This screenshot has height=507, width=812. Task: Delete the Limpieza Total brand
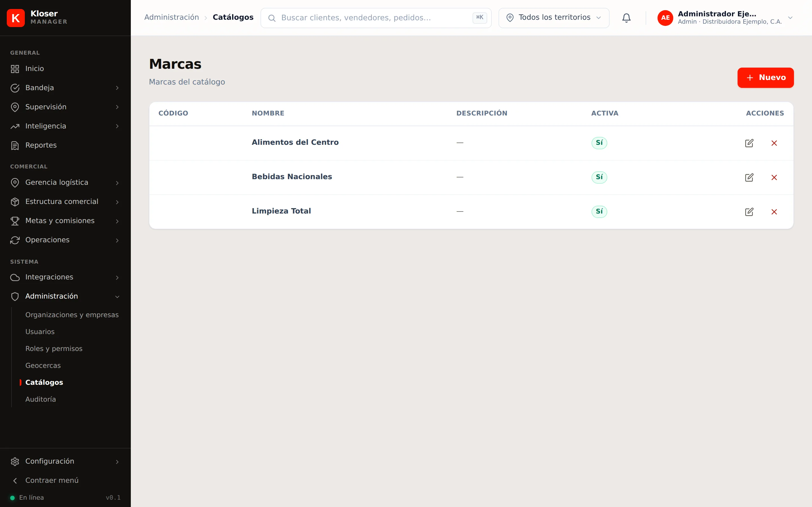tap(774, 212)
